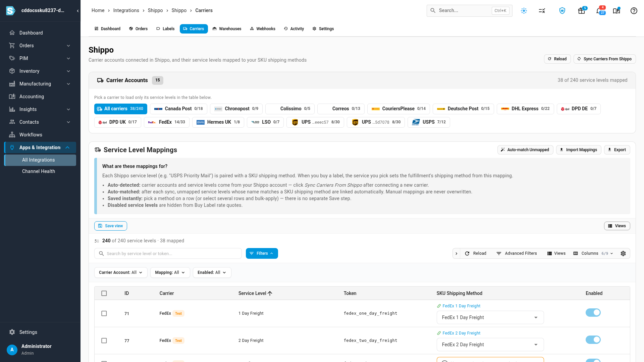Click the AI sparkle icon in header
Image resolution: width=644 pixels, height=362 pixels.
pyautogui.click(x=524, y=11)
